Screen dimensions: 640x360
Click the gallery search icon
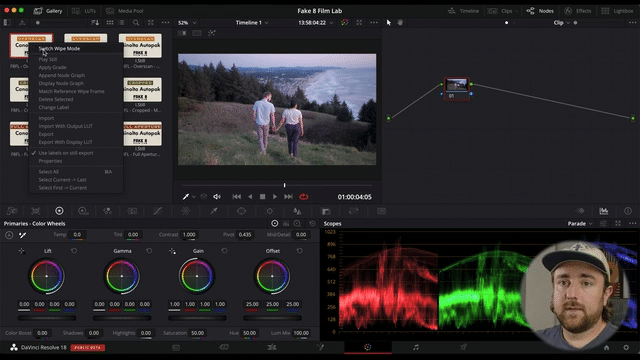[x=136, y=23]
